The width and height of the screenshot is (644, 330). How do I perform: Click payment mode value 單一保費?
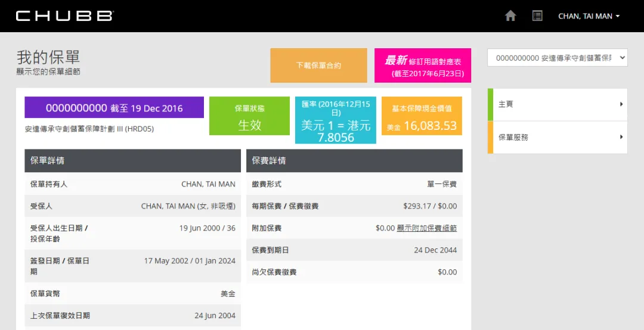[x=442, y=184]
